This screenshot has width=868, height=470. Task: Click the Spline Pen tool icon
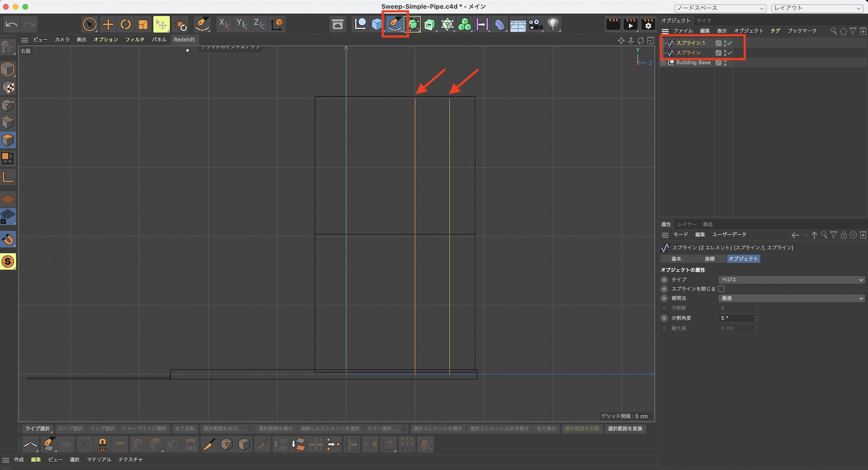tap(395, 24)
